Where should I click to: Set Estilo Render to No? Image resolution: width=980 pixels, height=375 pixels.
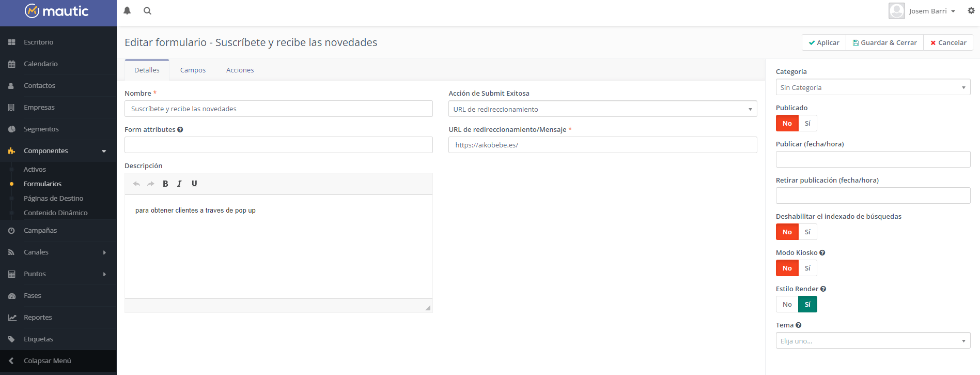[x=787, y=304]
